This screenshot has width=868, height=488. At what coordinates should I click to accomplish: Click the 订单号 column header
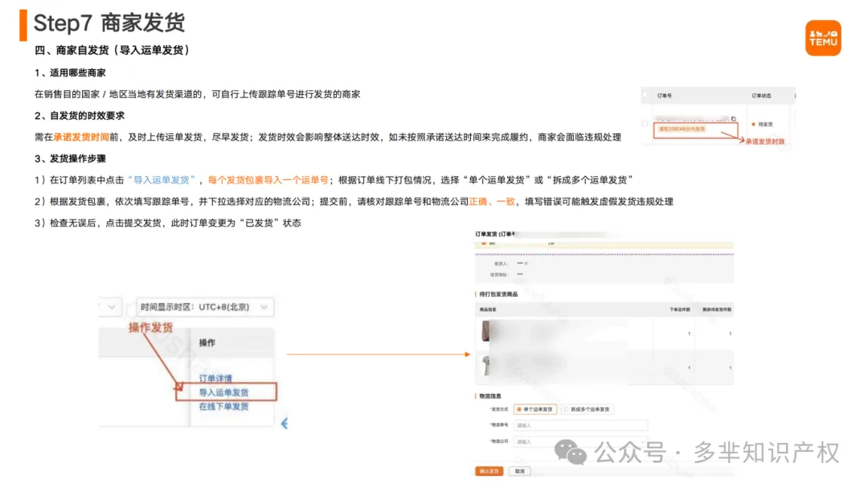[x=665, y=96]
